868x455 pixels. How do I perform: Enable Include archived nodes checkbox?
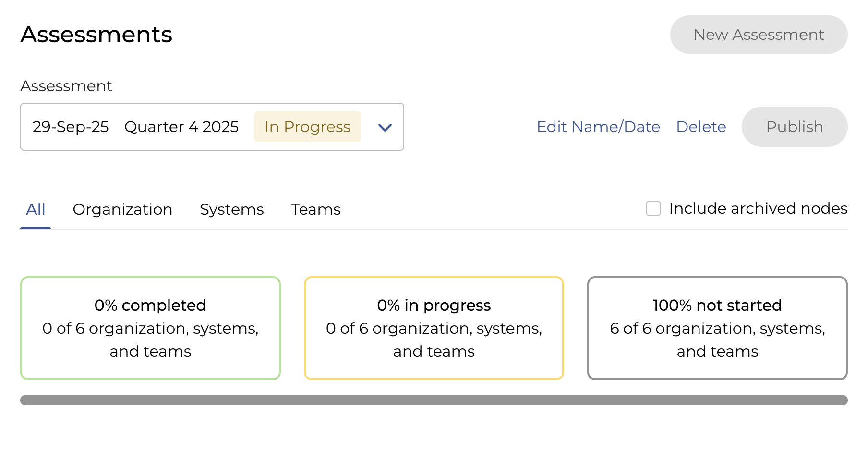[x=653, y=208]
